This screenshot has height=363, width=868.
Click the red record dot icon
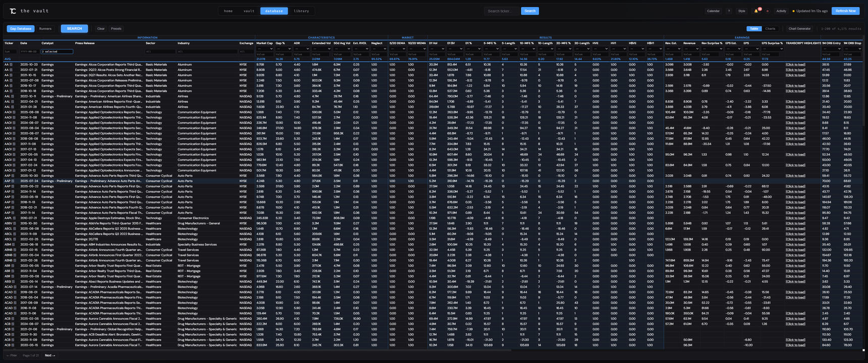tap(768, 11)
